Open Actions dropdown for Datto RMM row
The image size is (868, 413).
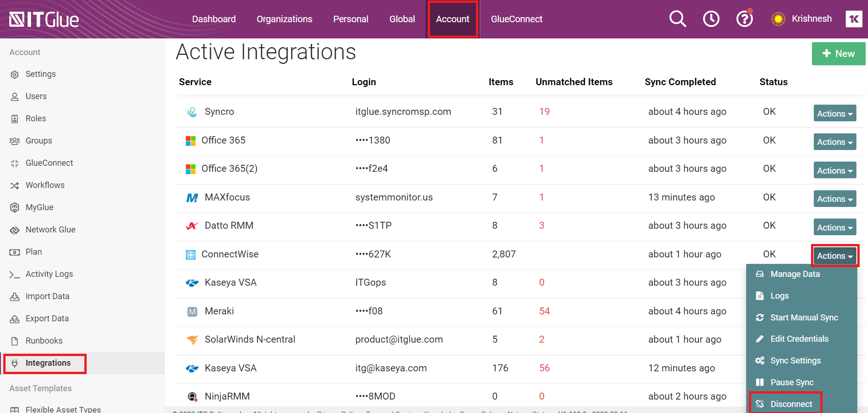tap(835, 227)
